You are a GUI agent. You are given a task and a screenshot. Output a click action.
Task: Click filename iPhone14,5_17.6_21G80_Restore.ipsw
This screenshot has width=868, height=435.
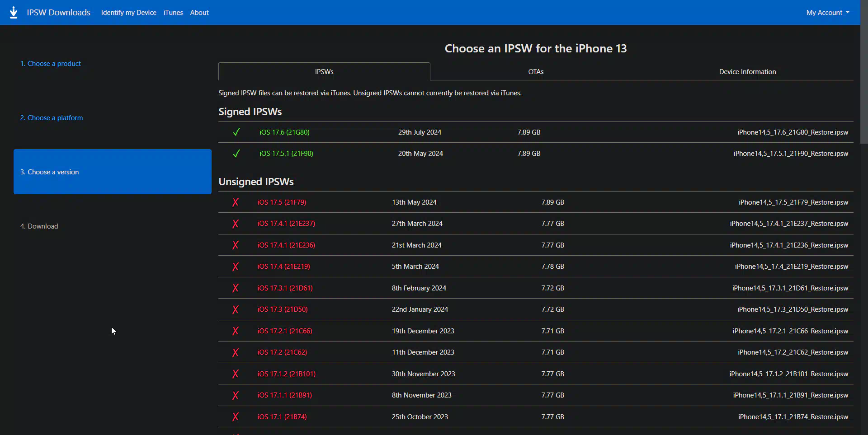click(x=793, y=132)
